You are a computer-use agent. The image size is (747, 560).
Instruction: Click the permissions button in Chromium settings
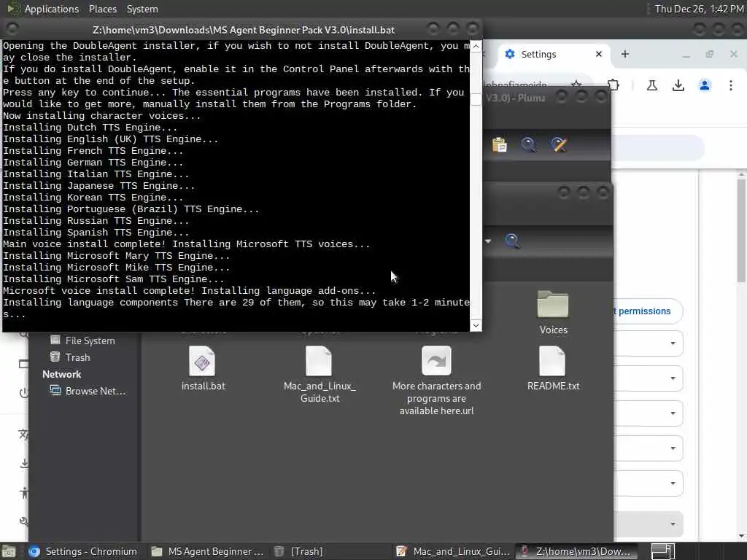[x=648, y=311]
